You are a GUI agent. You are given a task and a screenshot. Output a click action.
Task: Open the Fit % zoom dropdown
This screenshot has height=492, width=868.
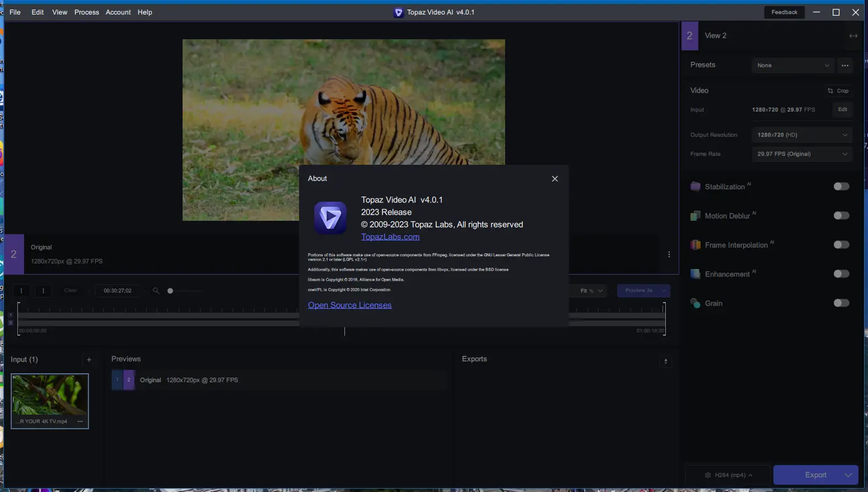[591, 291]
